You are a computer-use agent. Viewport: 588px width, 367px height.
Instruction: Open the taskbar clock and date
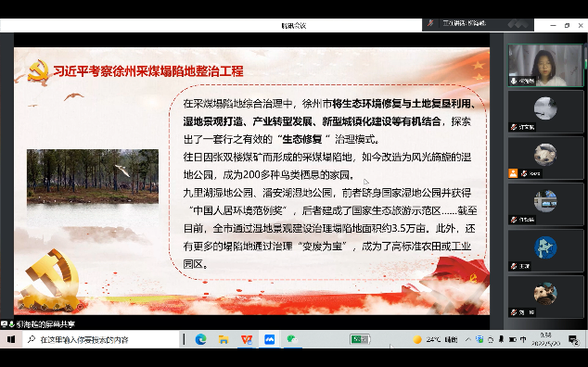pos(546,339)
